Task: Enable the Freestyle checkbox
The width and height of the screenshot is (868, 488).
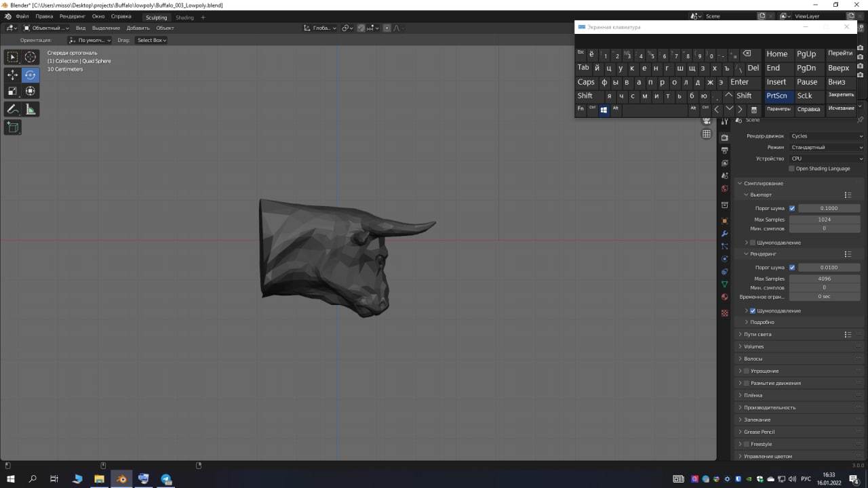Action: tap(747, 445)
